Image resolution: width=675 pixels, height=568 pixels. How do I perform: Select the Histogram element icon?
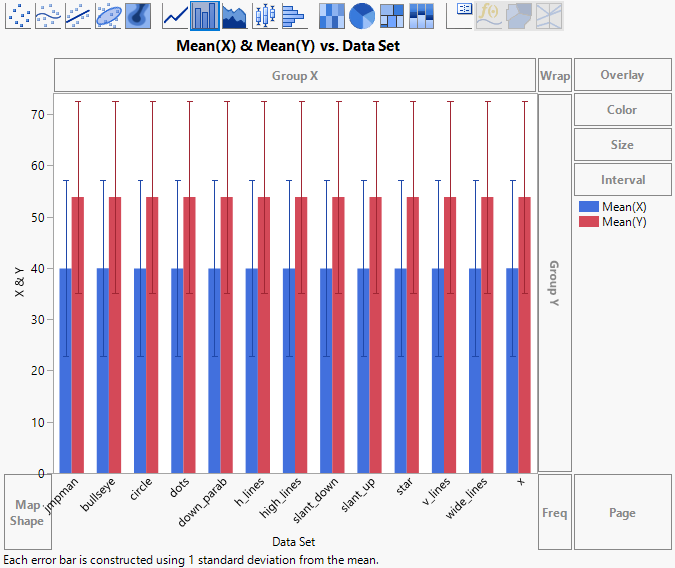[293, 15]
